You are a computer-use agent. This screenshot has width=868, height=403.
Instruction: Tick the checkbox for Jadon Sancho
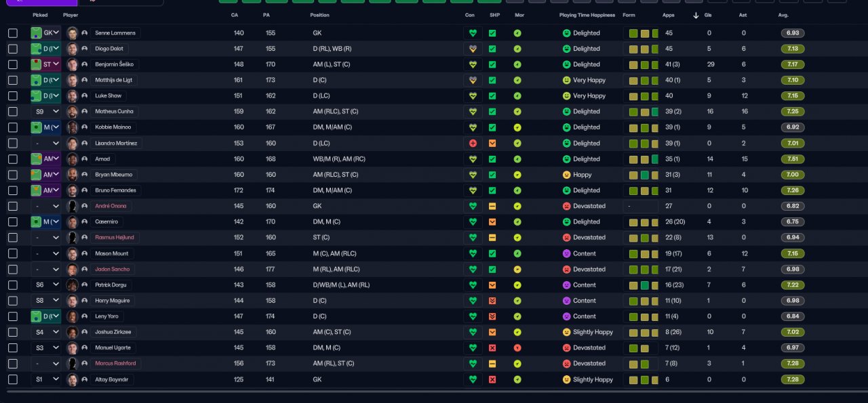(13, 269)
